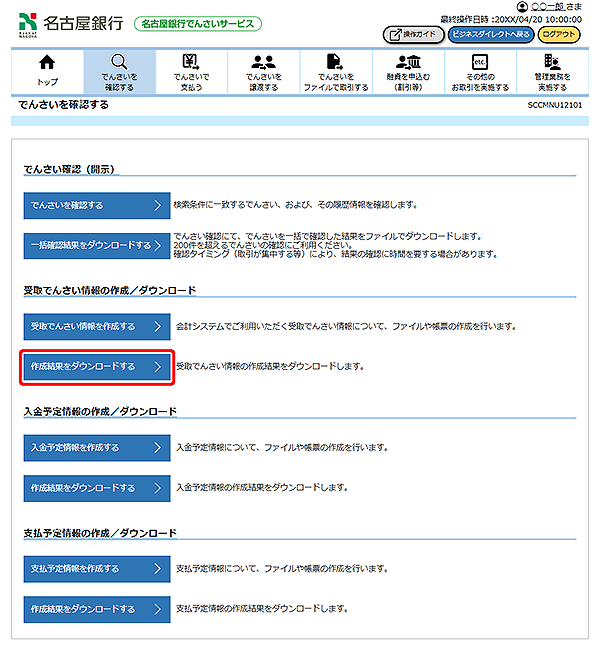The width and height of the screenshot is (600, 645).
Task: Open the 操作ガイド button
Action: (x=412, y=34)
